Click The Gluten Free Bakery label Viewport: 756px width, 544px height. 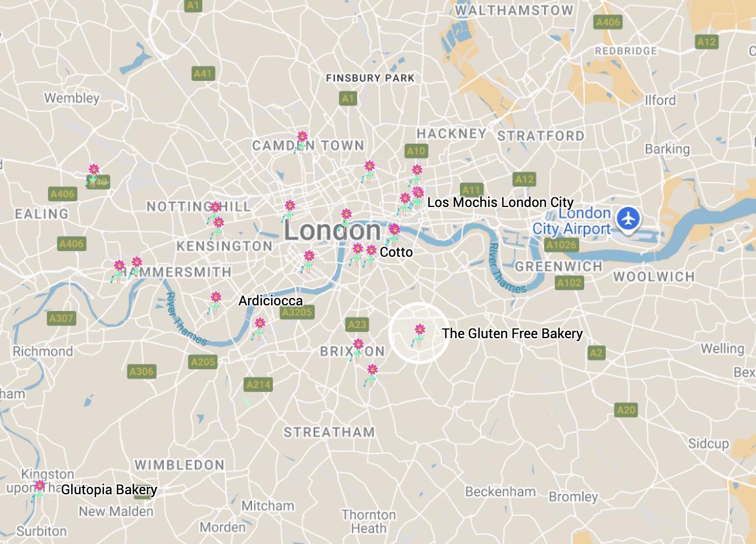(x=512, y=334)
